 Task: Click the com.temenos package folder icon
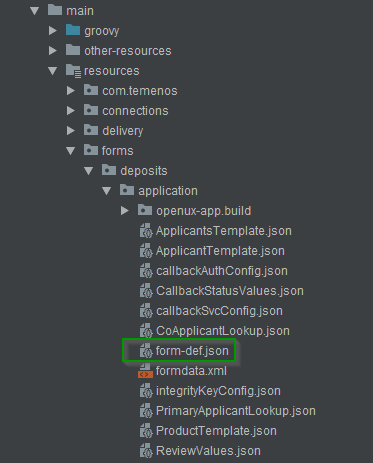pos(91,90)
